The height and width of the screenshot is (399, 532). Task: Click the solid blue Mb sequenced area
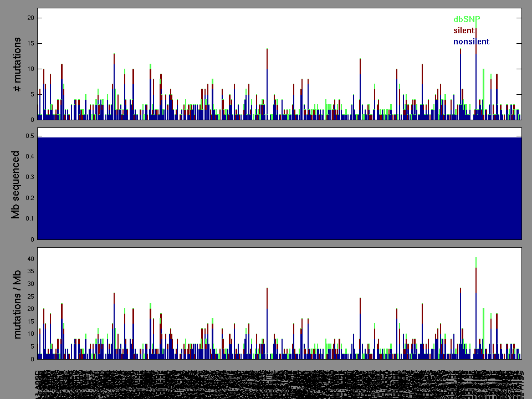[x=279, y=188]
